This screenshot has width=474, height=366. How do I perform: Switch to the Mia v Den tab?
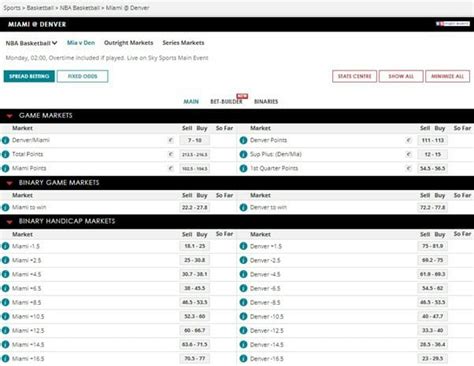(x=81, y=43)
